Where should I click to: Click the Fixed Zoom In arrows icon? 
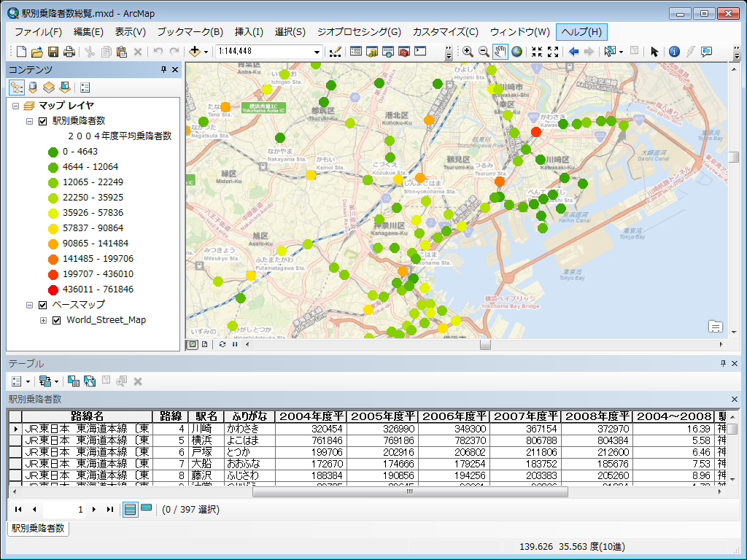coord(537,52)
